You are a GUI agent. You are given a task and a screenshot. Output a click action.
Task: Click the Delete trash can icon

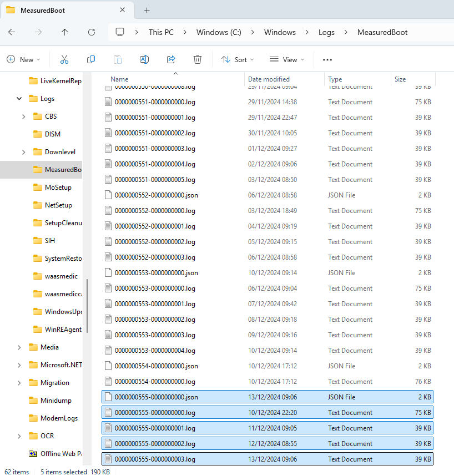pos(198,59)
